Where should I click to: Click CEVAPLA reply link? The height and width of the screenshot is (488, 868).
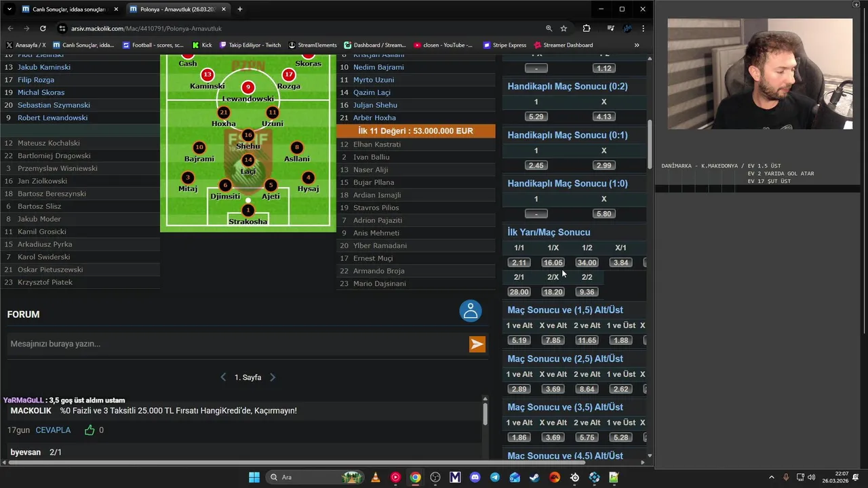53,430
